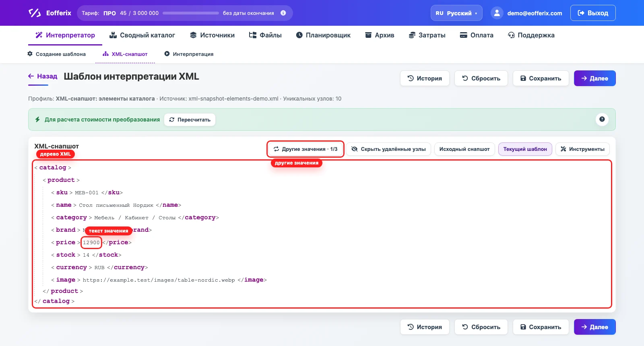
Task: Click the tariff usage progress bar
Action: [x=191, y=13]
